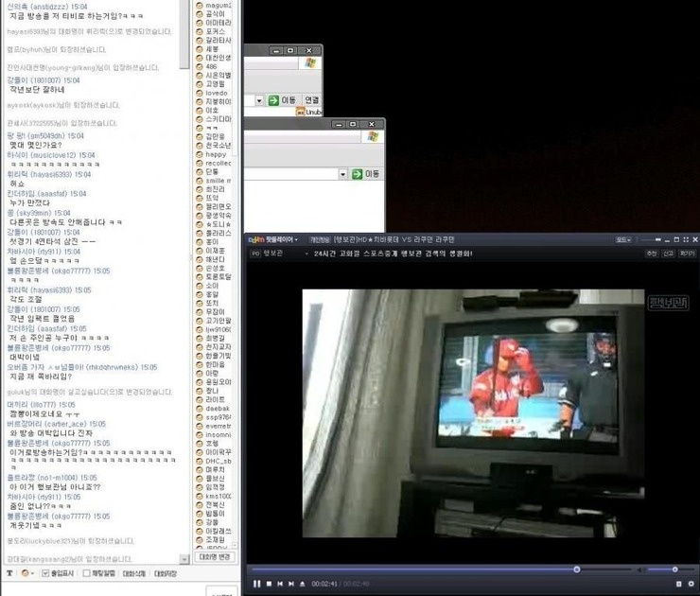Click chat sender name '강돌이 (1801007) 15:04' top entry
Viewport: 700px width, 596px height.
44,80
